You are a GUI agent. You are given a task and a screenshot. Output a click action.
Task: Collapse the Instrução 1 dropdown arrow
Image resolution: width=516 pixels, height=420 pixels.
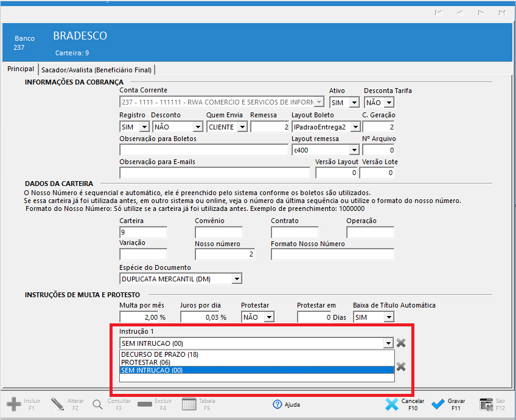point(388,343)
